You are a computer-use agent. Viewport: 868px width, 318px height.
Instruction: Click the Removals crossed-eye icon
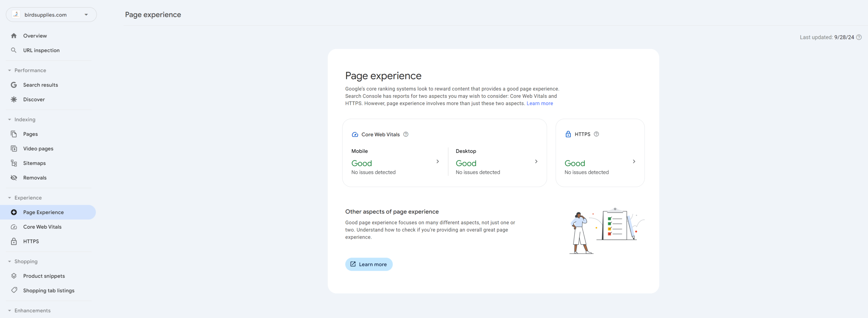[14, 178]
